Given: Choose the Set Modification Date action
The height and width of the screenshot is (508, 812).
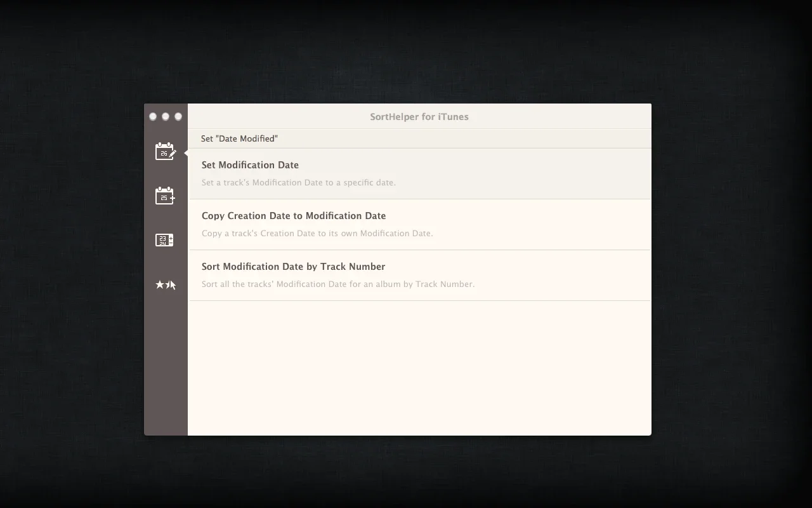Looking at the screenshot, I should [419, 173].
